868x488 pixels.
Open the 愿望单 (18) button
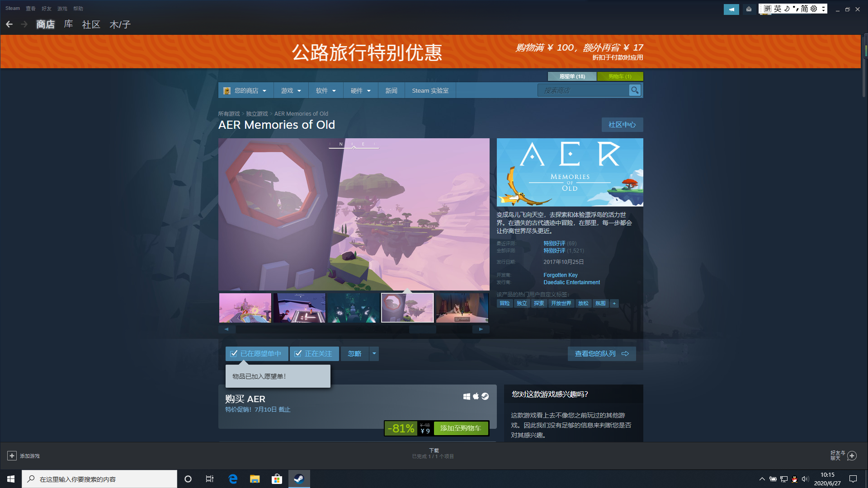coord(572,76)
